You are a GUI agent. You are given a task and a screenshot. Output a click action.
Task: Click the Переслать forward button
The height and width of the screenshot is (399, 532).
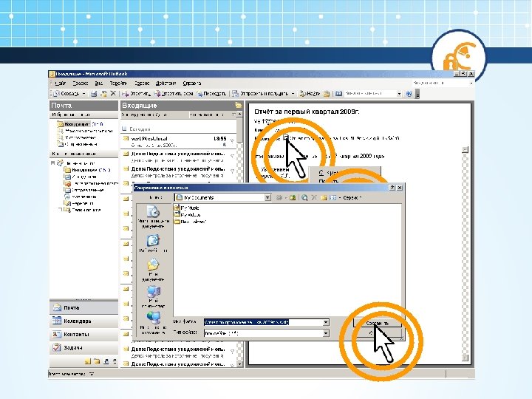pos(211,94)
